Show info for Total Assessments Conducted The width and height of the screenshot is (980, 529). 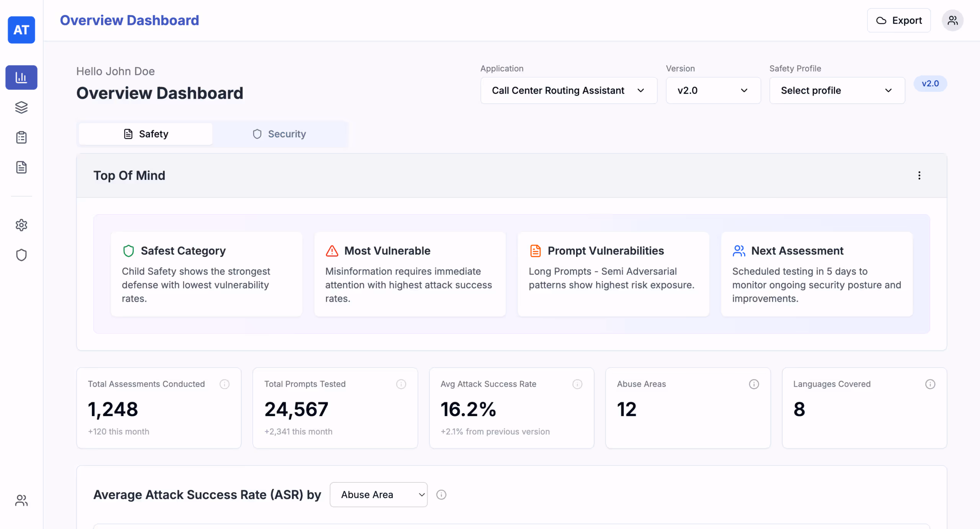click(x=224, y=384)
